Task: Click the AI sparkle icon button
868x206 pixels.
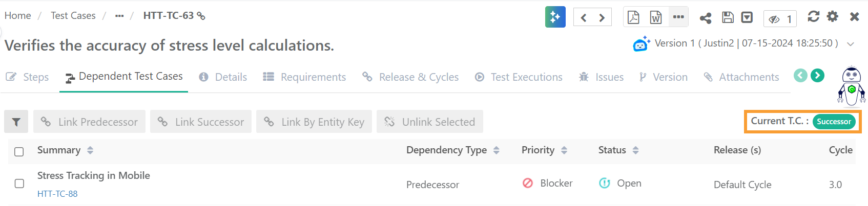Action: [x=555, y=17]
